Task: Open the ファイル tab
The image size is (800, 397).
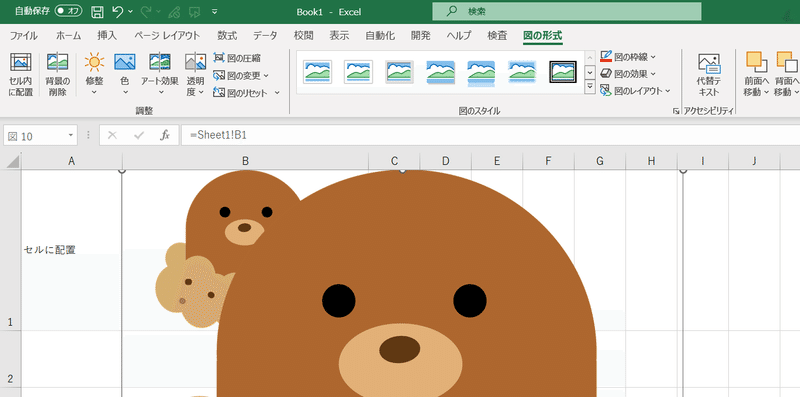Action: click(23, 35)
